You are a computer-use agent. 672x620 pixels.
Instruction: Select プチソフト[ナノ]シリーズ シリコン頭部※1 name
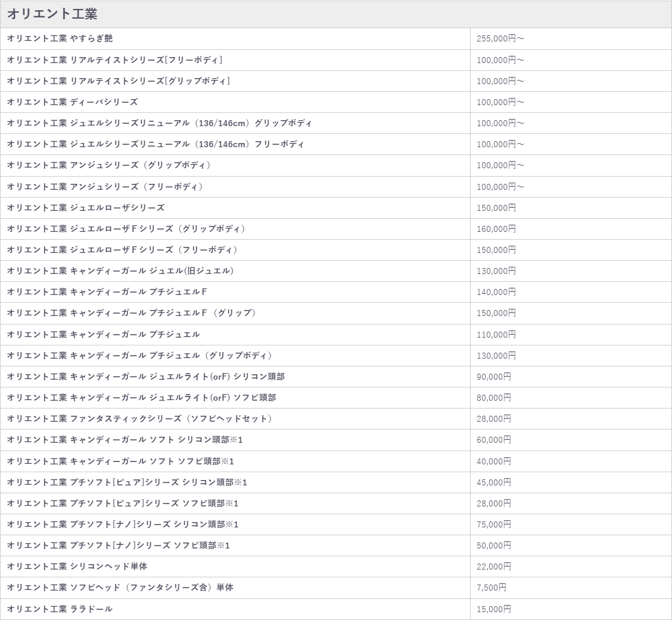tap(123, 524)
